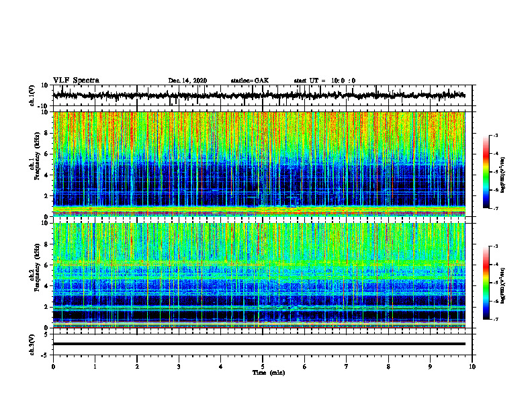Click time axis tick label "5"
This screenshot has width=532, height=411.
pyautogui.click(x=263, y=367)
